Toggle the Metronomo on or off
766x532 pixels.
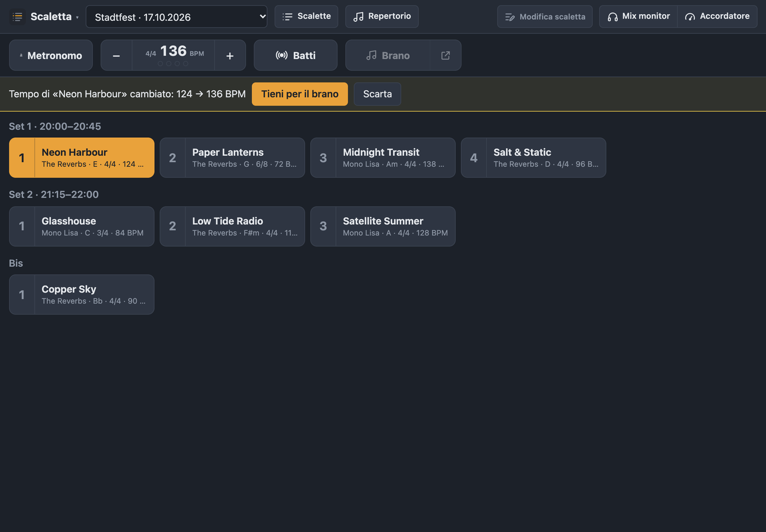tap(51, 55)
